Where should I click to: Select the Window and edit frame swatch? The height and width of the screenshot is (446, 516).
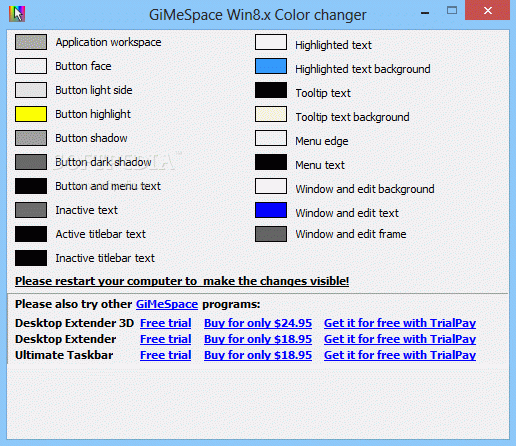click(271, 234)
